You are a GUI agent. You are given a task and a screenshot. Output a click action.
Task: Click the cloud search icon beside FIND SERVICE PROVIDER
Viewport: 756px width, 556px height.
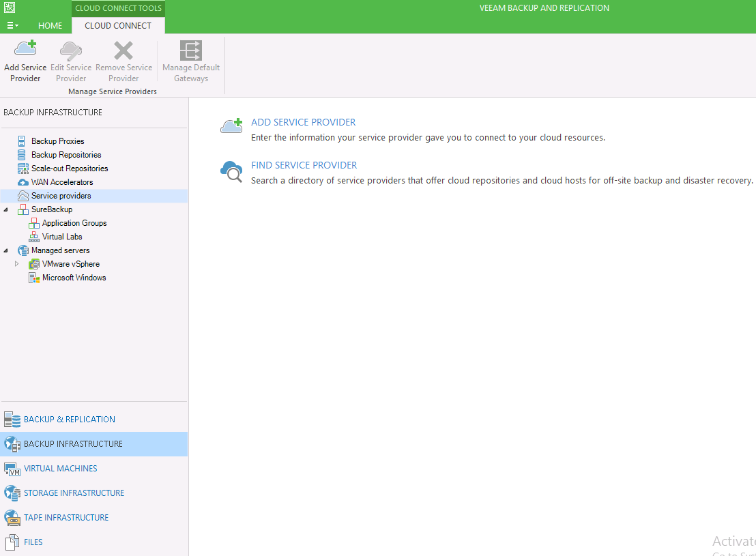[x=231, y=172]
